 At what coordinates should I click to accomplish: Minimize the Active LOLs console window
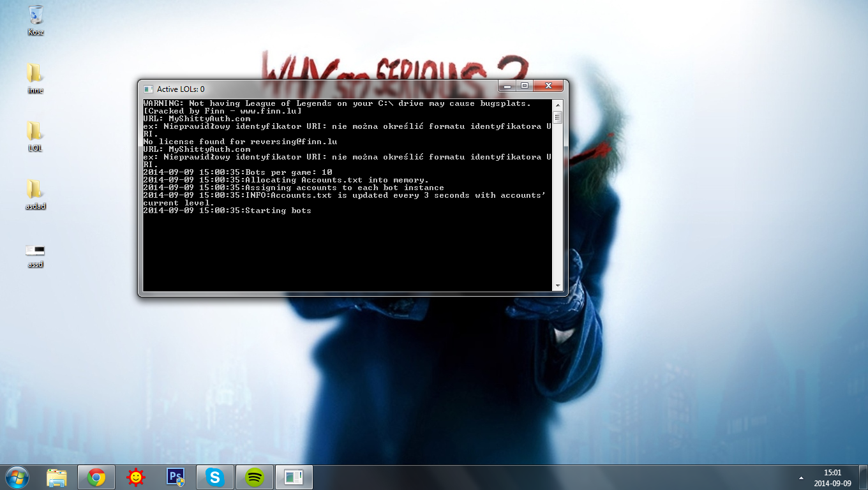pyautogui.click(x=507, y=86)
